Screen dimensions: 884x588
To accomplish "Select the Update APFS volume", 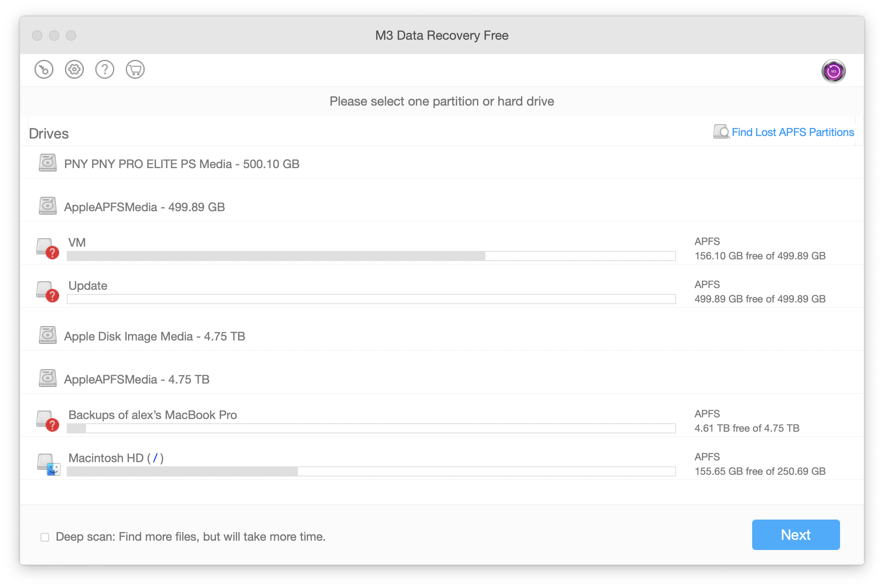I will (442, 291).
